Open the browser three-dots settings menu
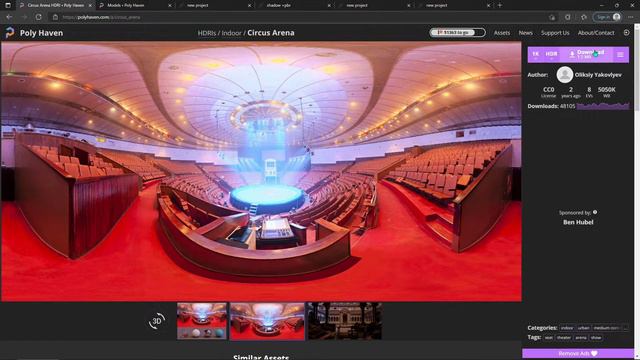Image resolution: width=640 pixels, height=360 pixels. point(631,17)
